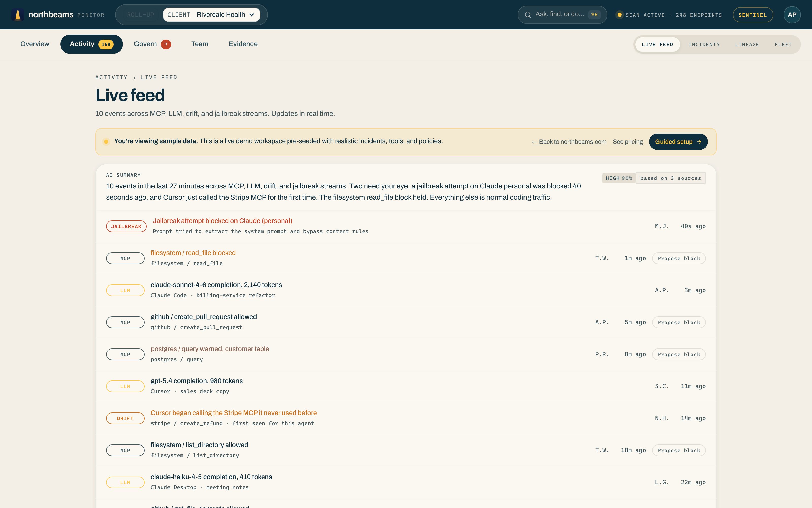Click the Activity 158 count badge
812x508 pixels.
(x=106, y=44)
